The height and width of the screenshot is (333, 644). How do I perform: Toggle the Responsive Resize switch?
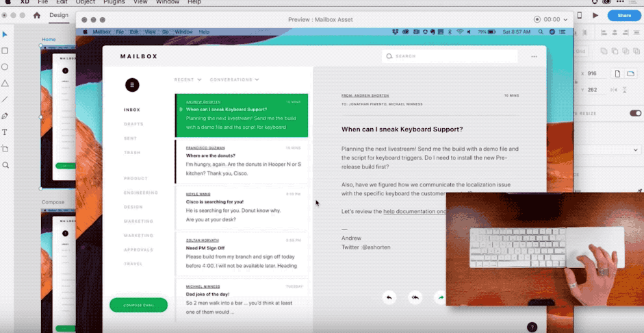click(x=635, y=113)
